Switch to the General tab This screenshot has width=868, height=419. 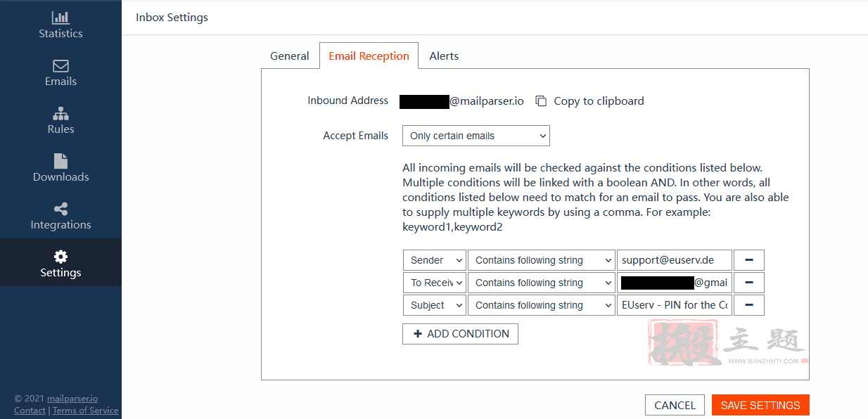tap(290, 56)
